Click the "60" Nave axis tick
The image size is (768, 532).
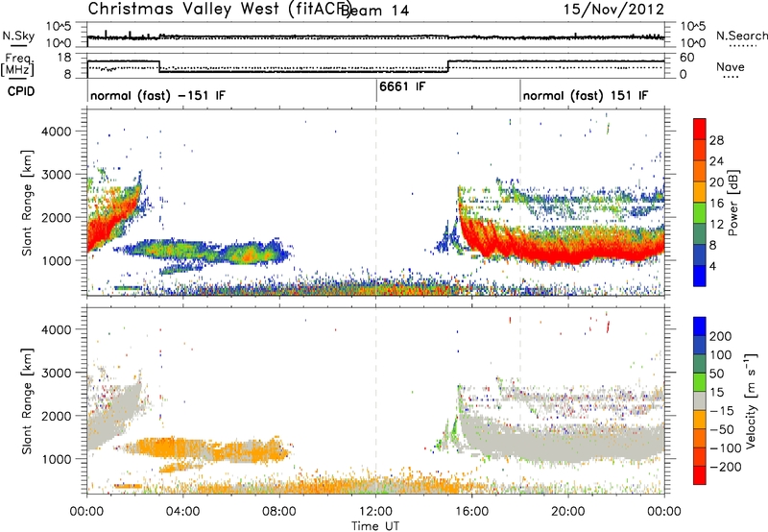point(687,58)
